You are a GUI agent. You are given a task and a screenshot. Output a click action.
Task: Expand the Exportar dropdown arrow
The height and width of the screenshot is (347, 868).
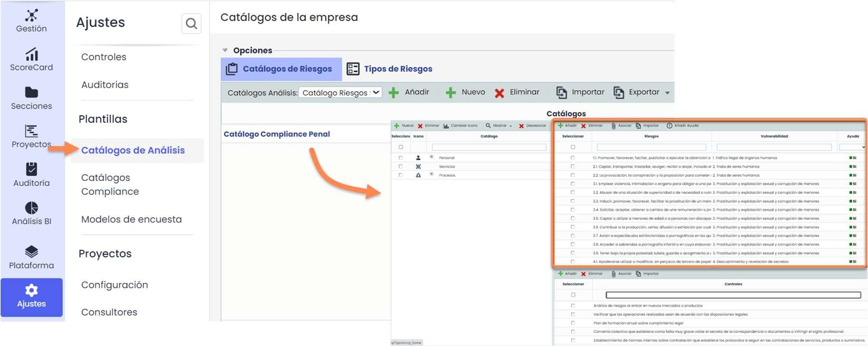667,93
